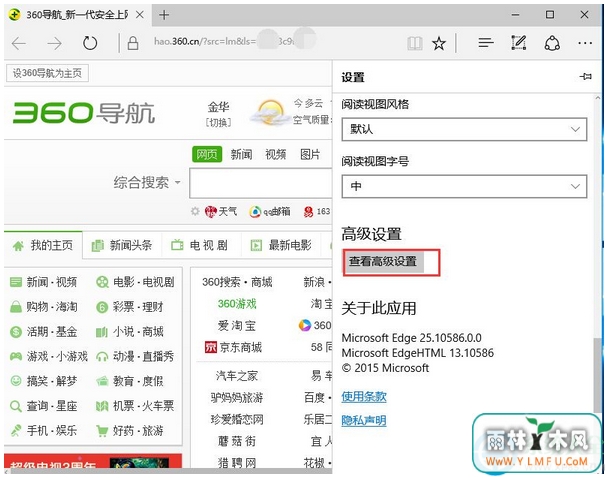Select the 视频 search tab
The height and width of the screenshot is (478, 607).
pos(276,154)
